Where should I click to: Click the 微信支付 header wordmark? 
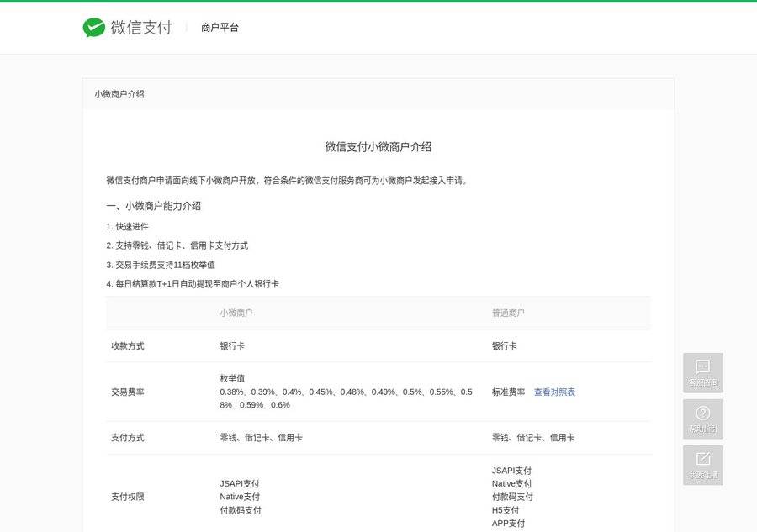click(x=141, y=27)
